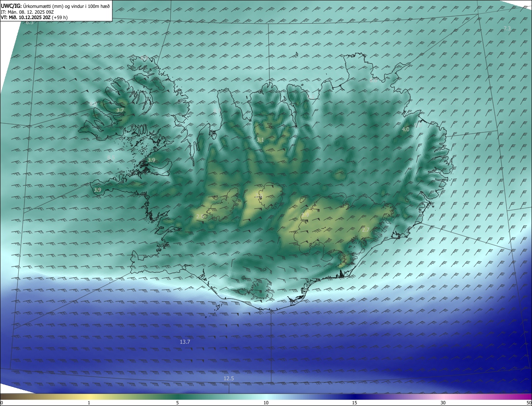Click the "7.3" value on the map
The image size is (532, 406).
click(x=507, y=28)
